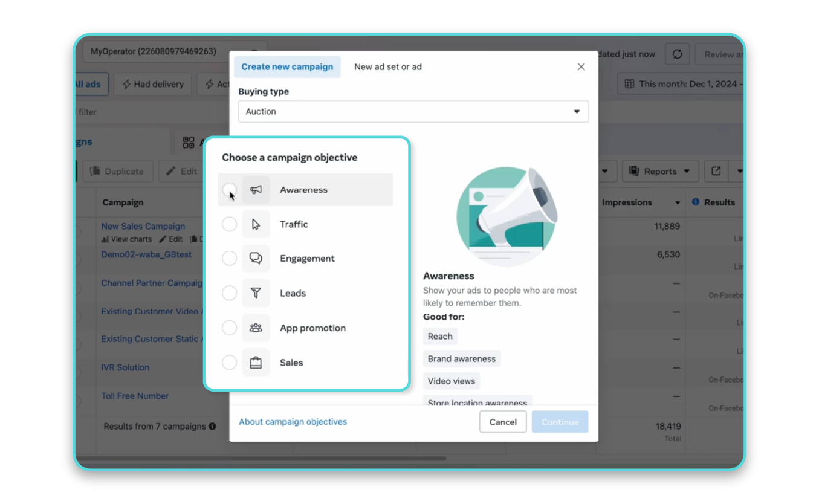Select the Leads radio button

click(229, 293)
